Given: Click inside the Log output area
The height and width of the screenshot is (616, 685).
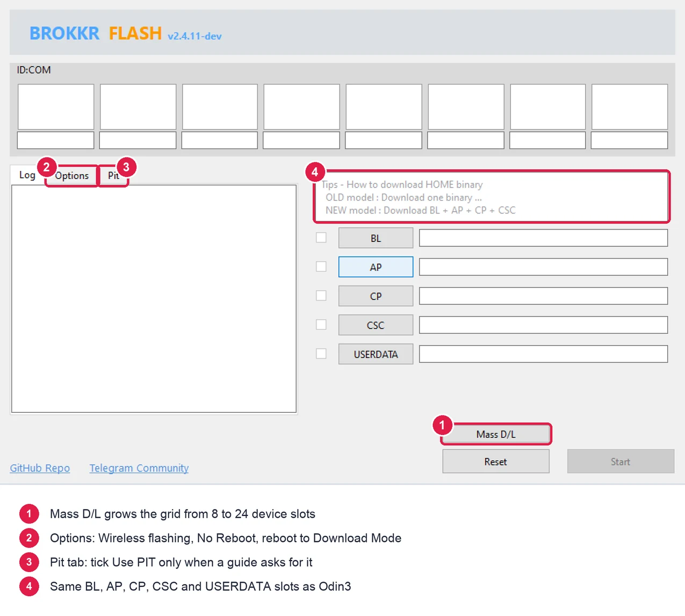Looking at the screenshot, I should pyautogui.click(x=154, y=299).
